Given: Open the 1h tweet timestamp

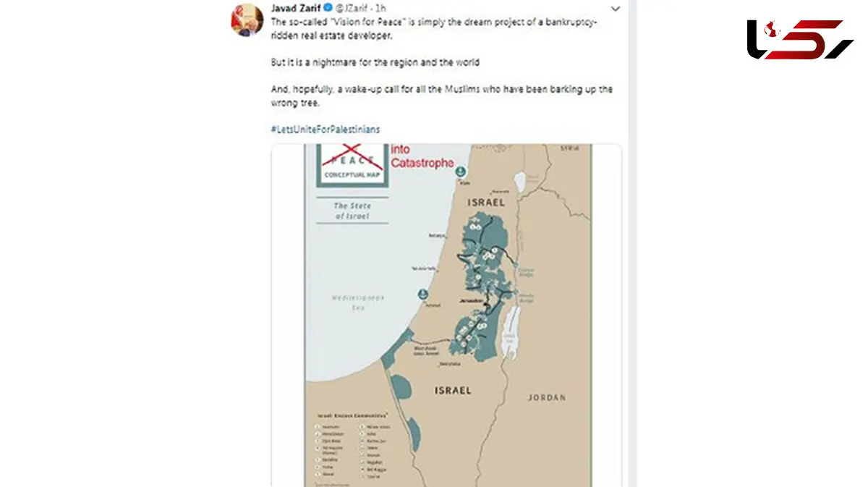Looking at the screenshot, I should 380,9.
